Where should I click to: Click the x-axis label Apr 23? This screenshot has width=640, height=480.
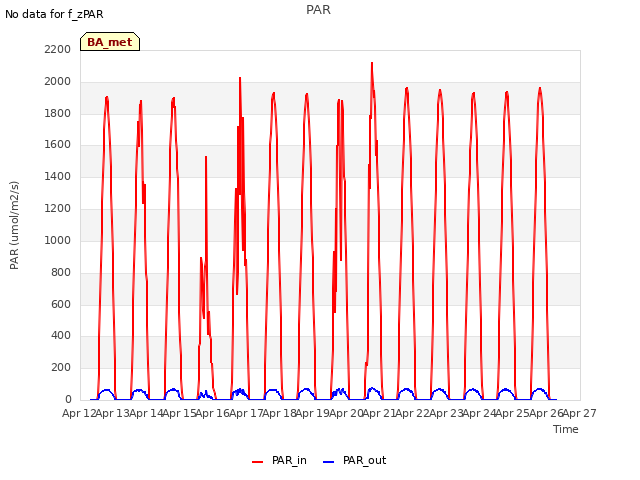click(446, 413)
